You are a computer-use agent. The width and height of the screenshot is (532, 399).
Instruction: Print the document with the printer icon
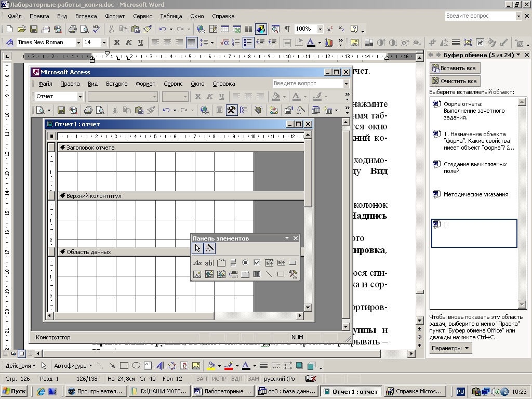pos(72,29)
